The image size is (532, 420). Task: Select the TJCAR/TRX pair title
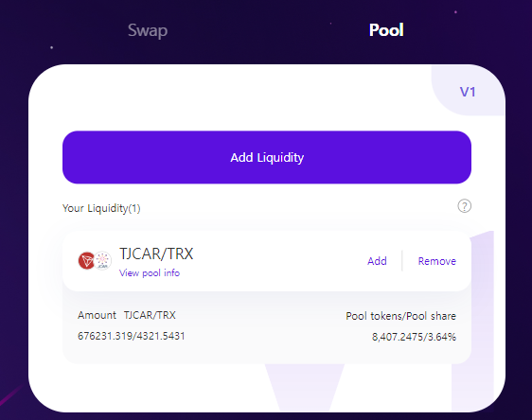(x=156, y=254)
